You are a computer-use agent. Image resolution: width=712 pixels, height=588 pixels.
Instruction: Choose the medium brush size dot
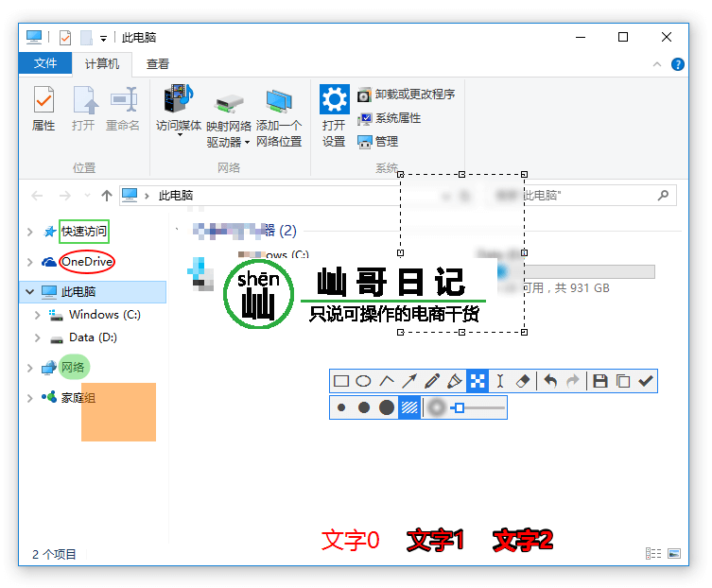pyautogui.click(x=364, y=407)
